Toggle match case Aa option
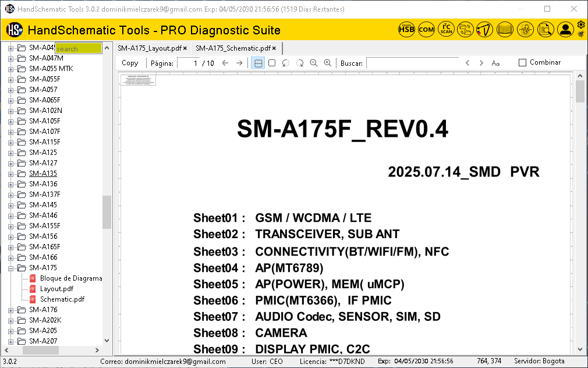This screenshot has height=368, width=588. pyautogui.click(x=495, y=63)
